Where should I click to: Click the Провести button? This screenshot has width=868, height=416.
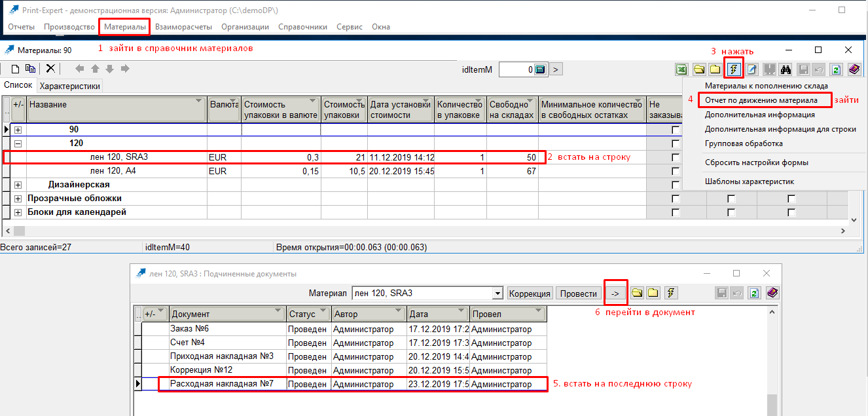pos(579,293)
